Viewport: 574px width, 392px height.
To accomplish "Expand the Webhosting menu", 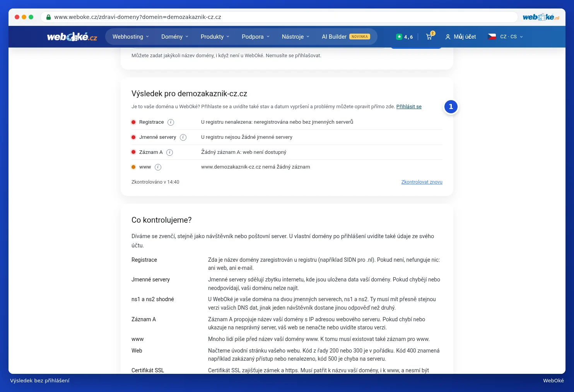I will click(131, 37).
